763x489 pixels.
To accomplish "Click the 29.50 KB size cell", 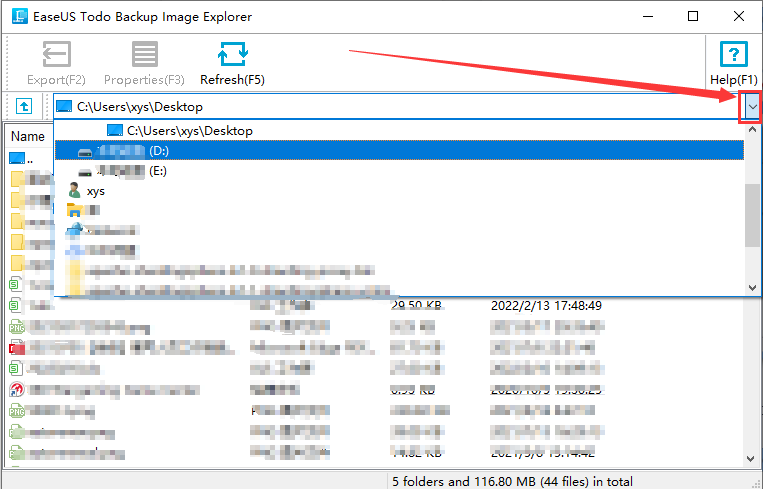I will click(416, 306).
